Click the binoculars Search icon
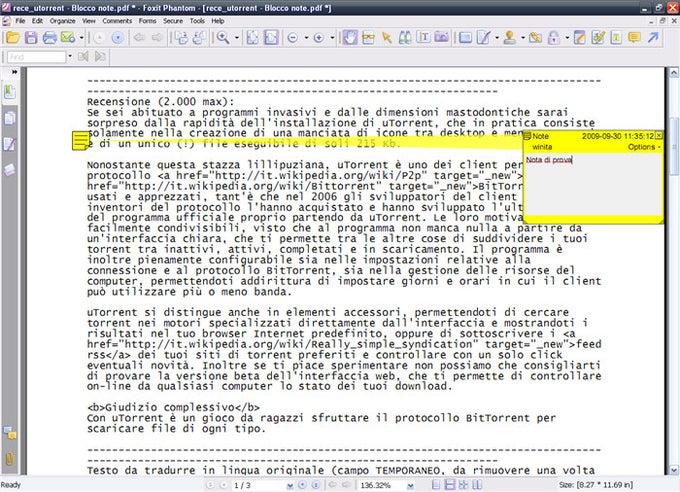The width and height of the screenshot is (680, 492). [x=405, y=38]
